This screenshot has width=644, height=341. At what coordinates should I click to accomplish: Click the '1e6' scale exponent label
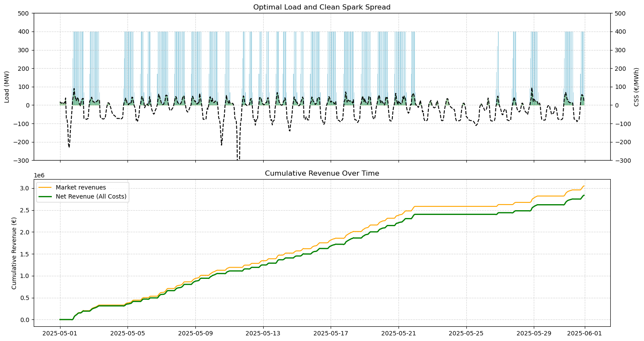point(40,176)
